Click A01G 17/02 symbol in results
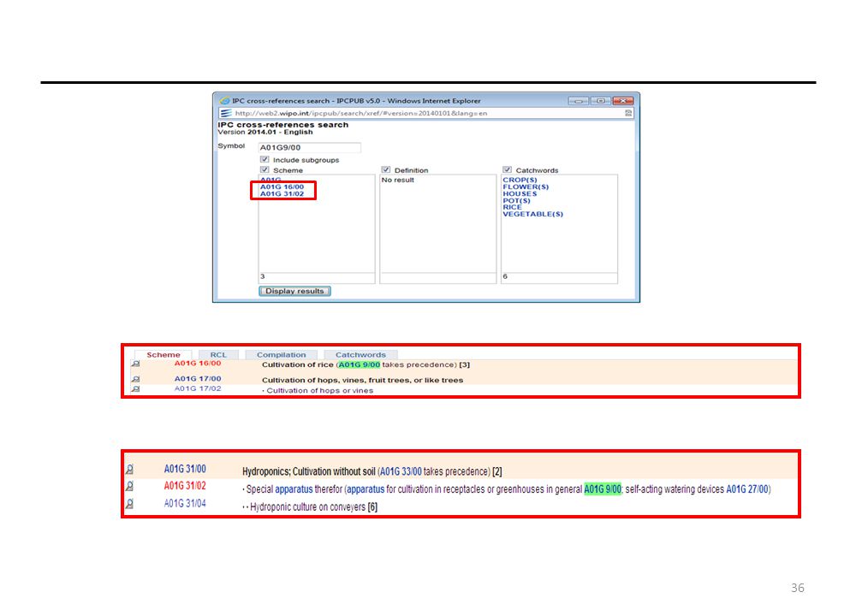 pyautogui.click(x=198, y=389)
